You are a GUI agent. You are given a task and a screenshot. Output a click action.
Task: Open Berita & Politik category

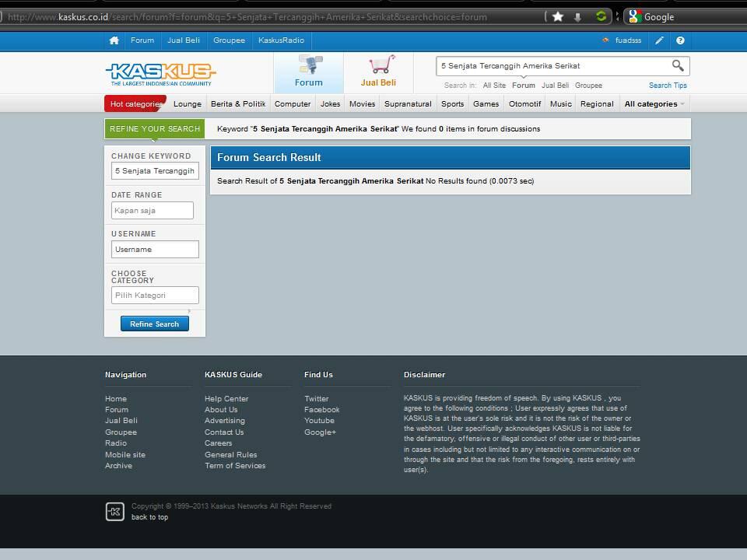tap(238, 103)
